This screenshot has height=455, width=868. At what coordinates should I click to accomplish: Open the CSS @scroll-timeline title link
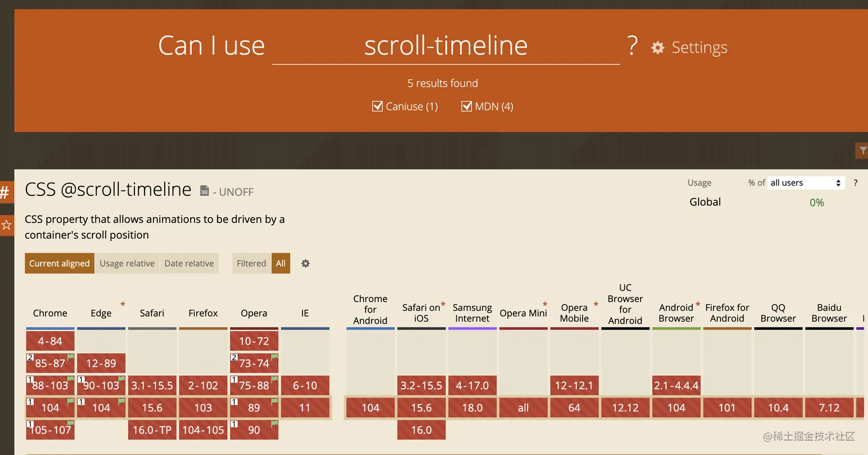pos(108,189)
